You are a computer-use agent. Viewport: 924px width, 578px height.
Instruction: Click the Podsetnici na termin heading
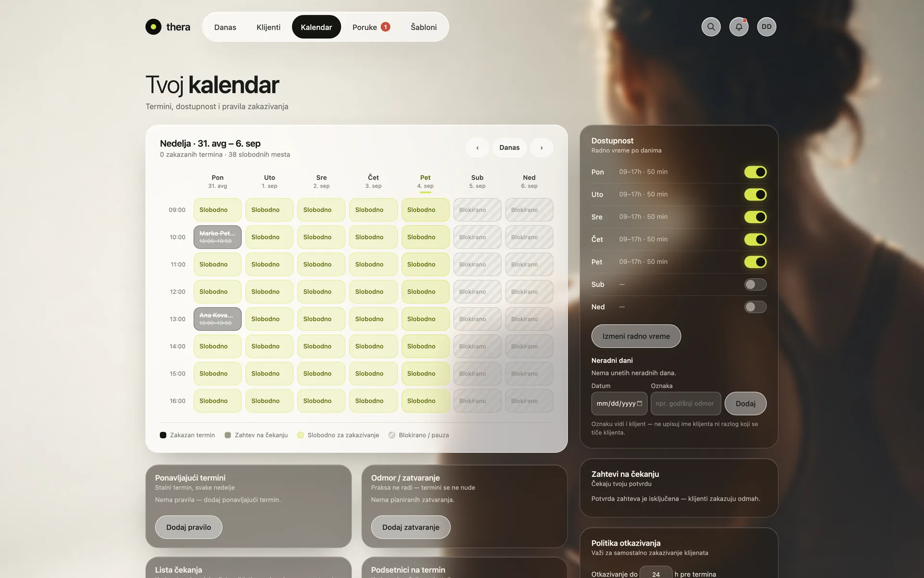(x=408, y=570)
